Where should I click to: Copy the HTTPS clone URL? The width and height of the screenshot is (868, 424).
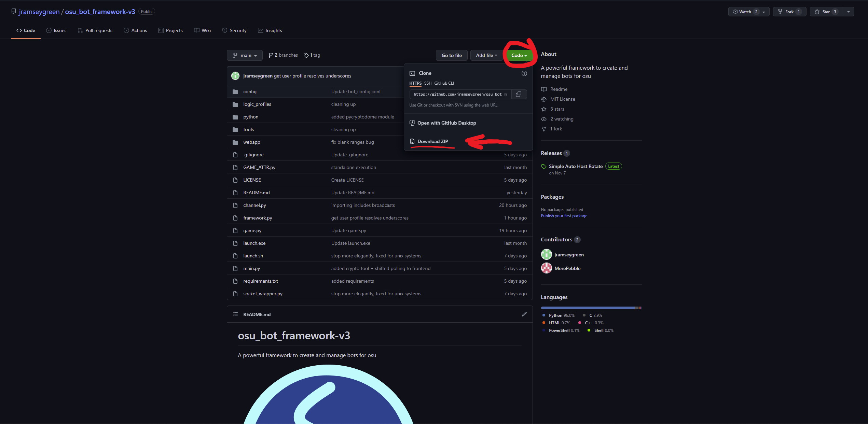(518, 94)
